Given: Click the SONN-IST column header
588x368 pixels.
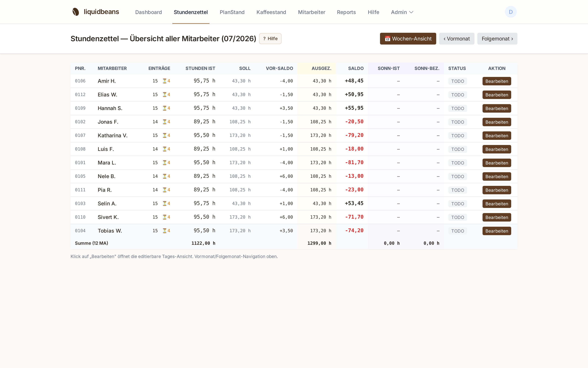Looking at the screenshot, I should 388,68.
